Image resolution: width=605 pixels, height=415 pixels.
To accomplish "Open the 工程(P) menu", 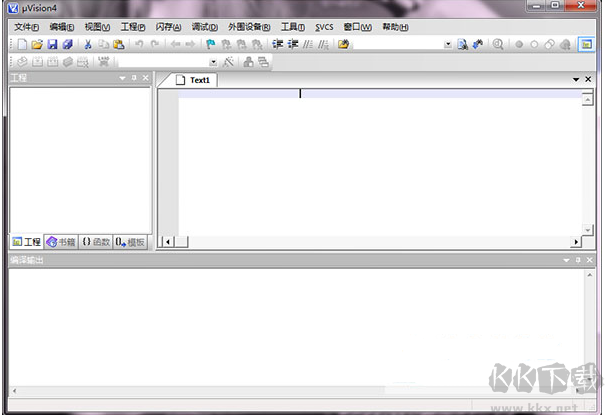I will click(132, 26).
